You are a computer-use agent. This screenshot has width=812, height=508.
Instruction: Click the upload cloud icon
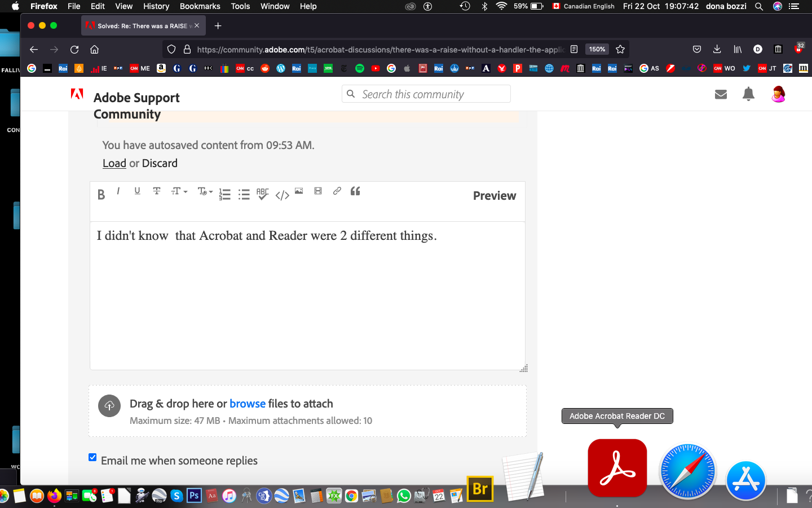(x=109, y=406)
